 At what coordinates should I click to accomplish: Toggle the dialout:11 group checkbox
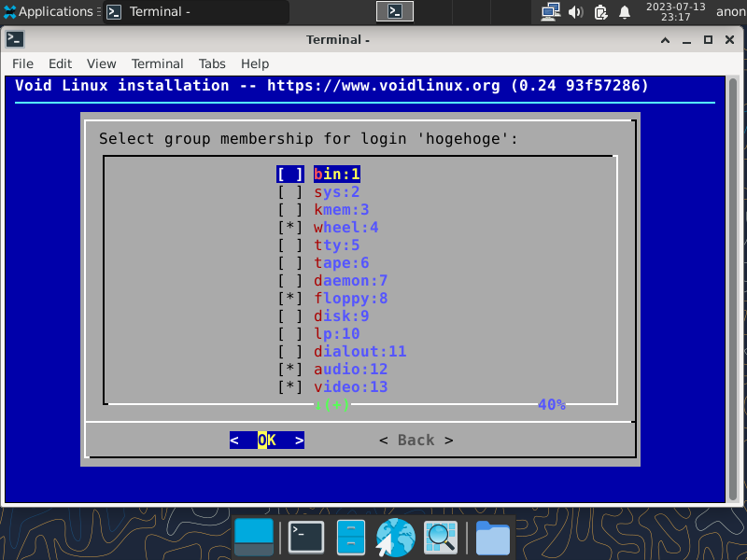point(290,352)
